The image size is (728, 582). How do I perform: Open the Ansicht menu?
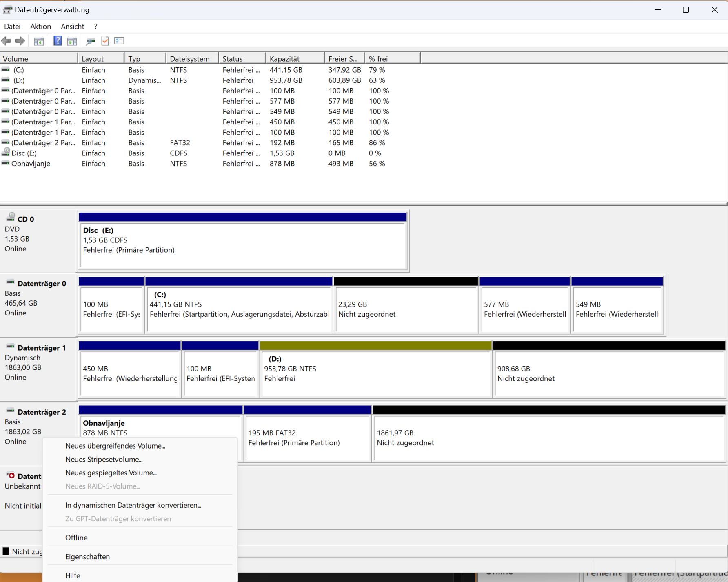[73, 27]
